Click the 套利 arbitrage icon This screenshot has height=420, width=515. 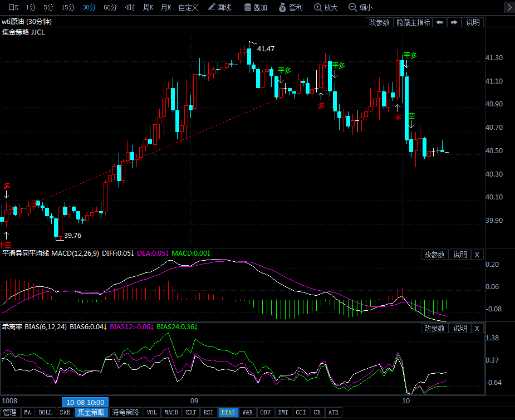[290, 7]
